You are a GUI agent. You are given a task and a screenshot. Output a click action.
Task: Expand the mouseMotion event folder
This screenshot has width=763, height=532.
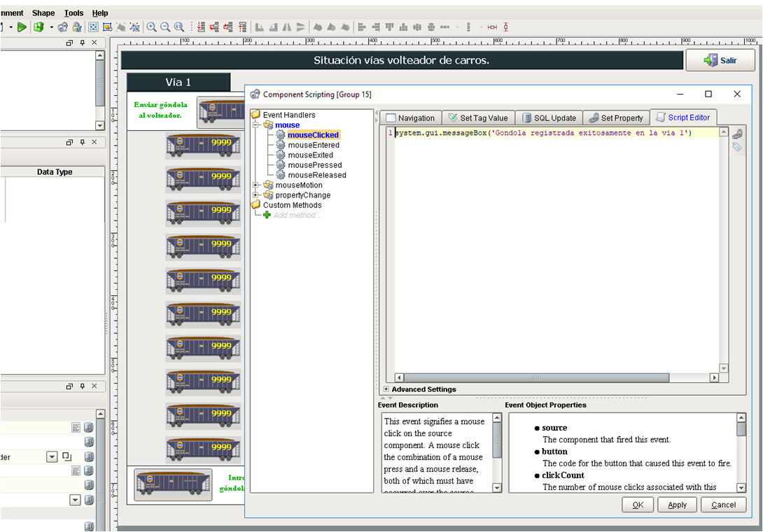pyautogui.click(x=256, y=185)
